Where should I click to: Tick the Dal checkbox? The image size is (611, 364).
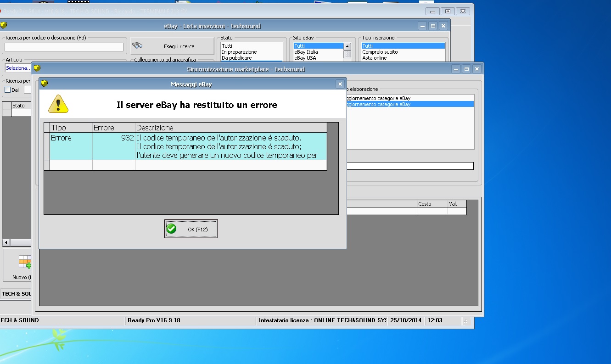point(7,90)
